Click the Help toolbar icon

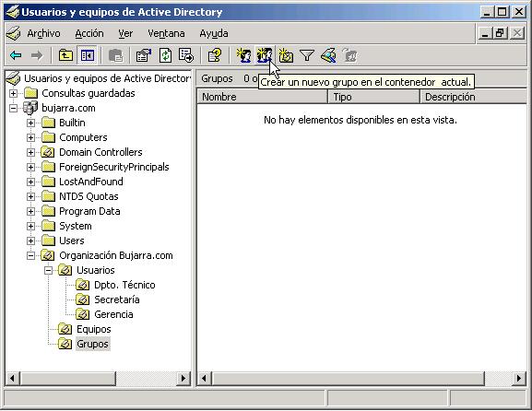point(215,55)
